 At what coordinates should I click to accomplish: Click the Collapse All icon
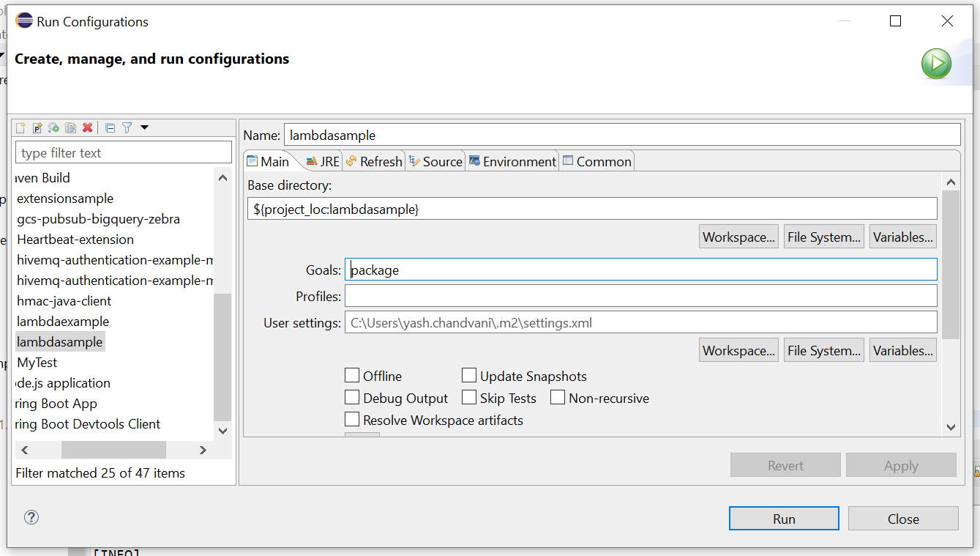coord(111,127)
